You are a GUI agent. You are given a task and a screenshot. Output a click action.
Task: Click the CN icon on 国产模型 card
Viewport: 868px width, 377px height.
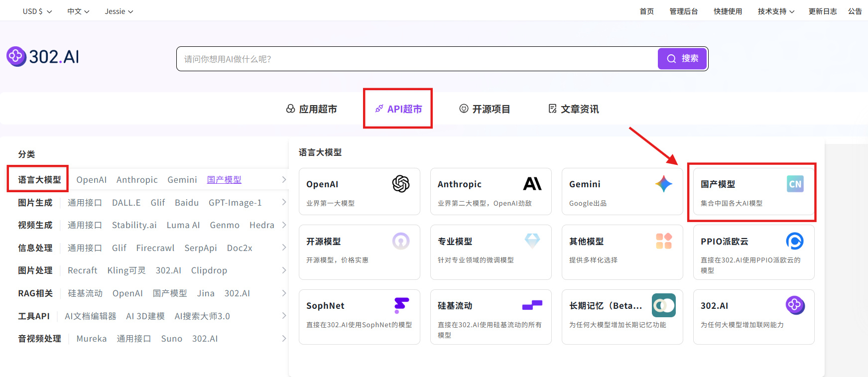(x=795, y=184)
